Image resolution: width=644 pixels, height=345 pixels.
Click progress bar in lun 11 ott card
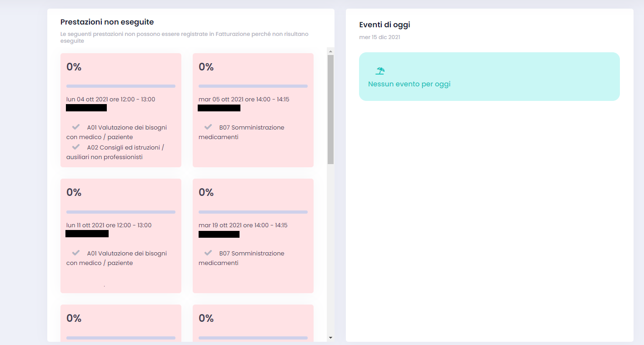121,212
